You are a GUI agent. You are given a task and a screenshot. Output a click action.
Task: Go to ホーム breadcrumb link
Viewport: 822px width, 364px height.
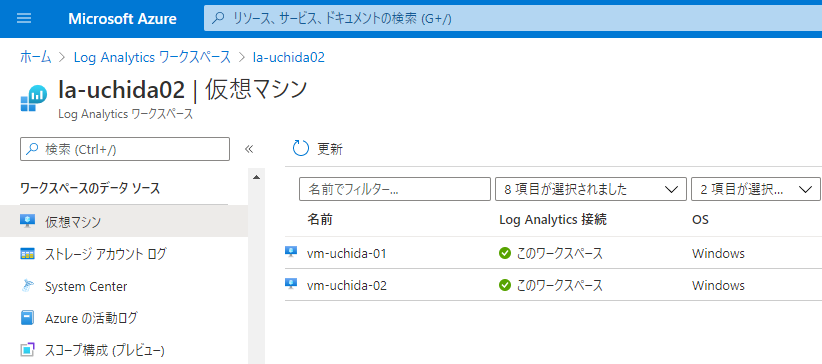click(36, 57)
